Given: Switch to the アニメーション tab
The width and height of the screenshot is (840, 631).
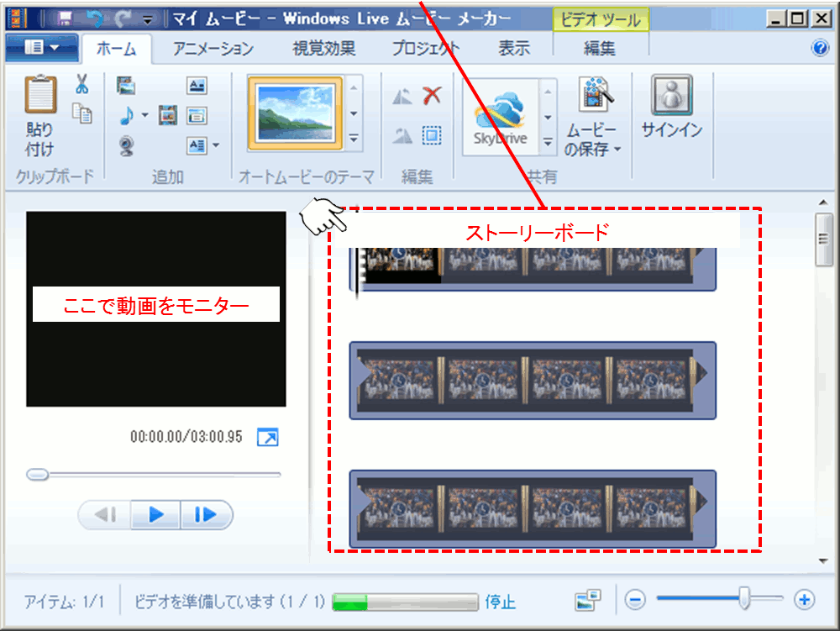Looking at the screenshot, I should coord(213,49).
